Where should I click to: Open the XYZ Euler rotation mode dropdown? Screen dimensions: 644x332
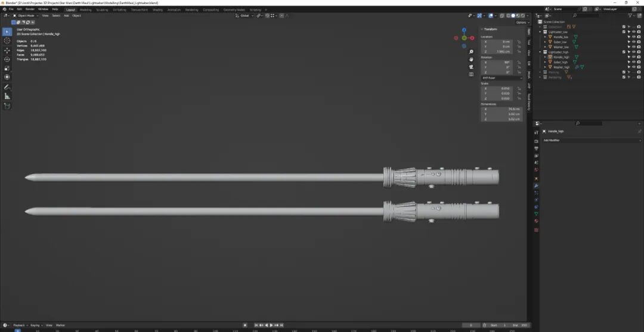coord(502,77)
